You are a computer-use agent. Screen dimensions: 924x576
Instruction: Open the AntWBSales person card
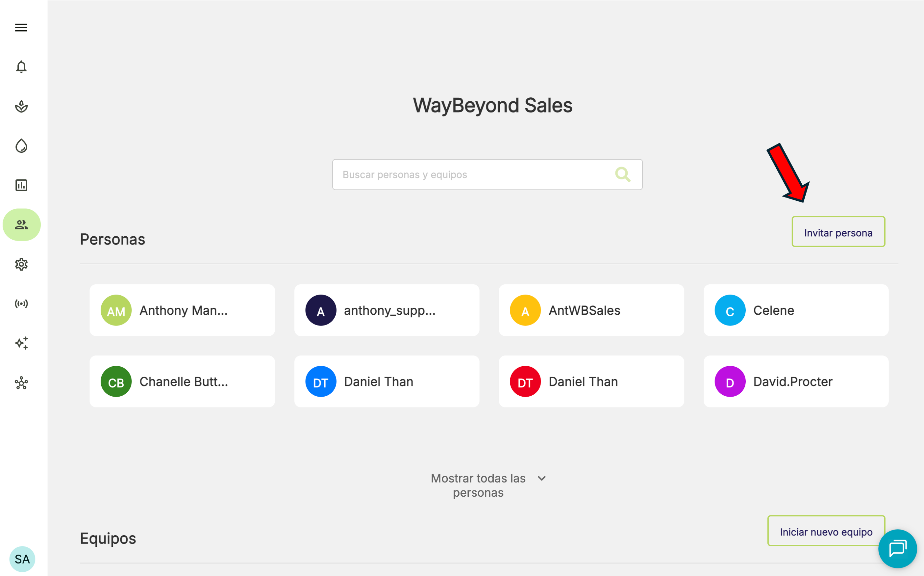point(591,310)
